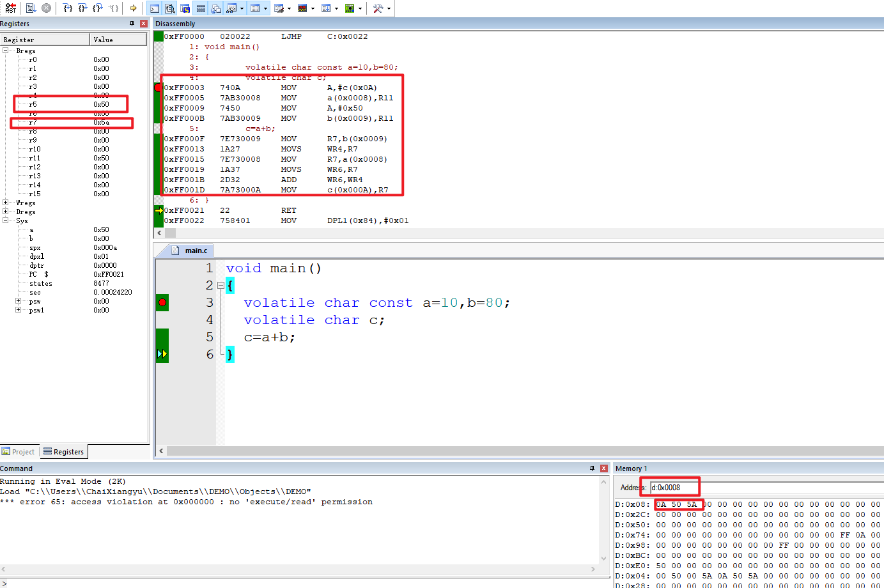Click the Memory 1 address input field
Image resolution: width=884 pixels, height=588 pixels.
[767, 488]
